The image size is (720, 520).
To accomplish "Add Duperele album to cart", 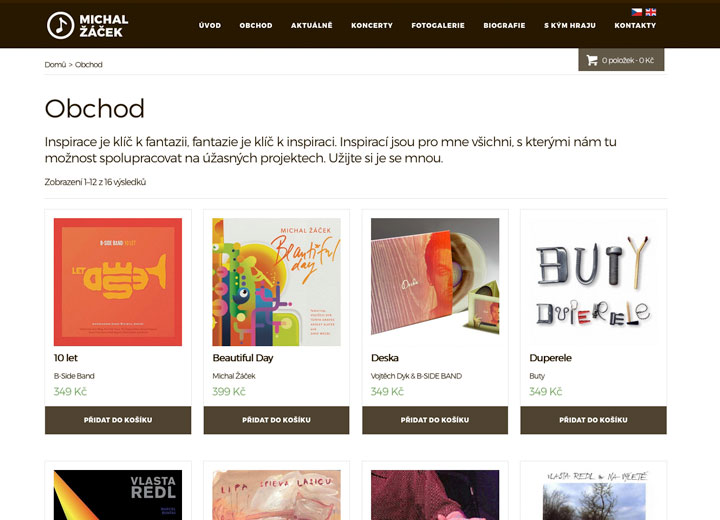I will click(593, 420).
